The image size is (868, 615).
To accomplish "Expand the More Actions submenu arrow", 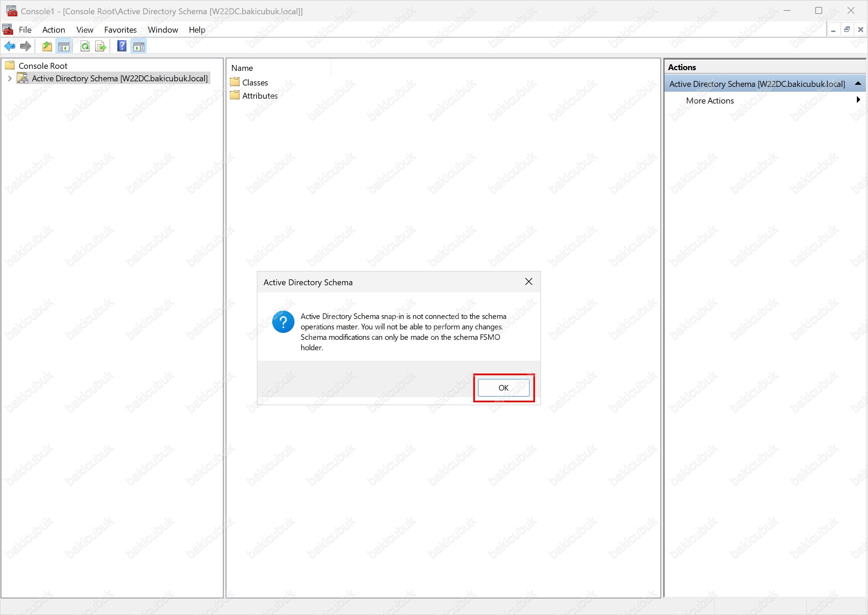I will pos(858,100).
